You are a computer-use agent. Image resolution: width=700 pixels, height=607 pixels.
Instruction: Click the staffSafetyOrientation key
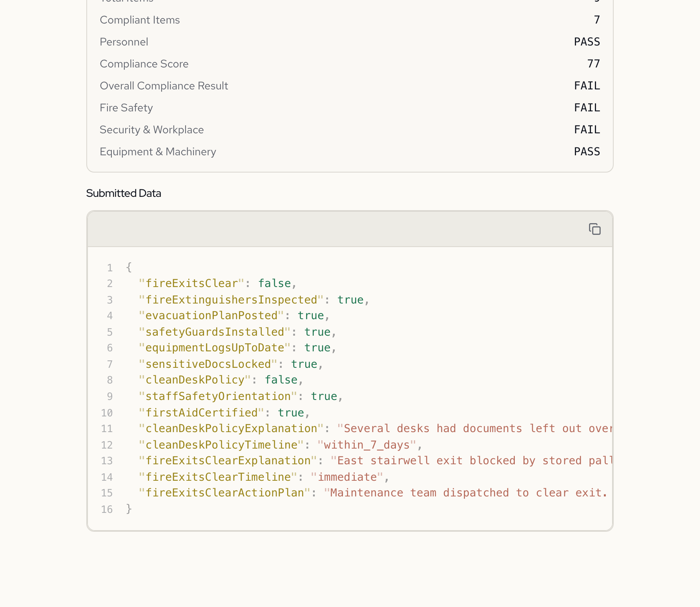click(x=218, y=396)
